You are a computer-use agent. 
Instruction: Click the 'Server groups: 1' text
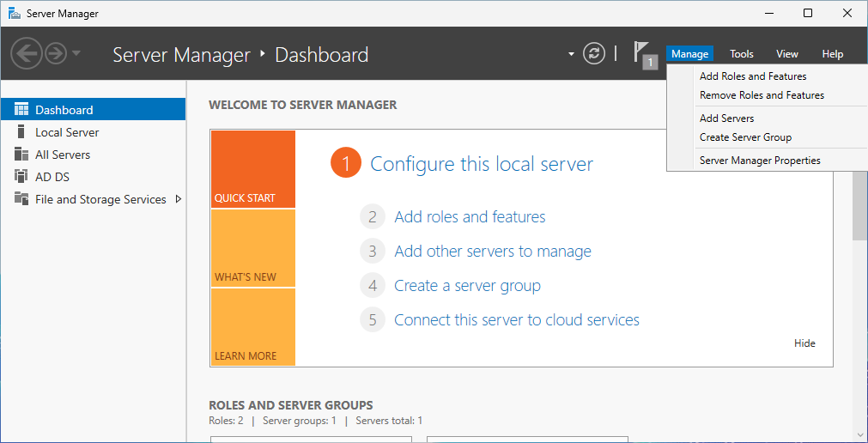tap(300, 421)
